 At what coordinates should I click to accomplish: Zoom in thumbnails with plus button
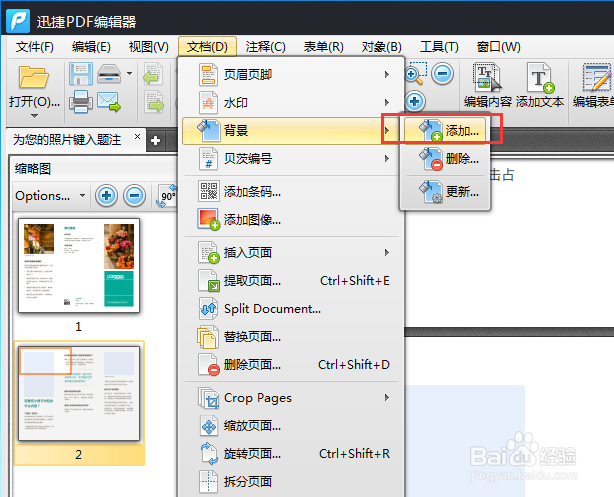pos(107,195)
